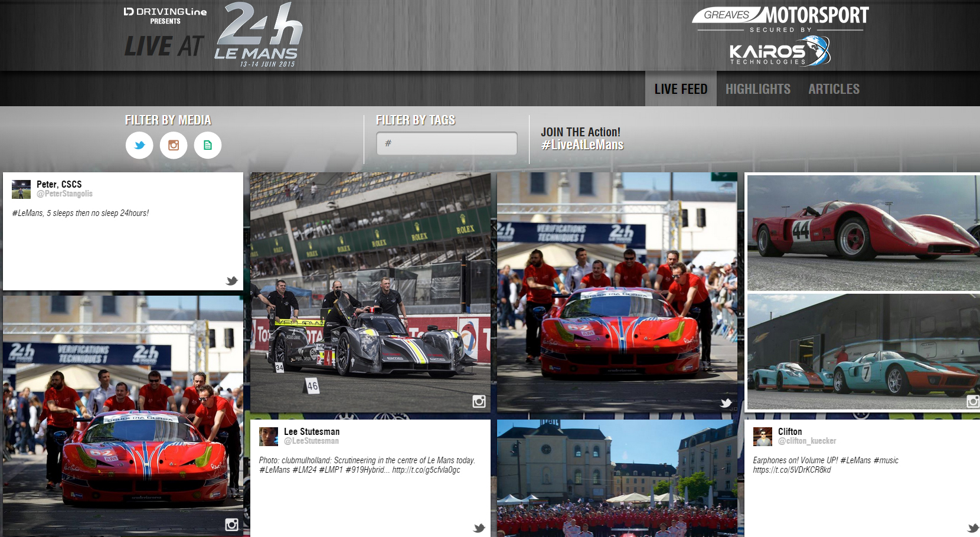
Task: Open the red number 44 race car photo
Action: pyautogui.click(x=863, y=233)
